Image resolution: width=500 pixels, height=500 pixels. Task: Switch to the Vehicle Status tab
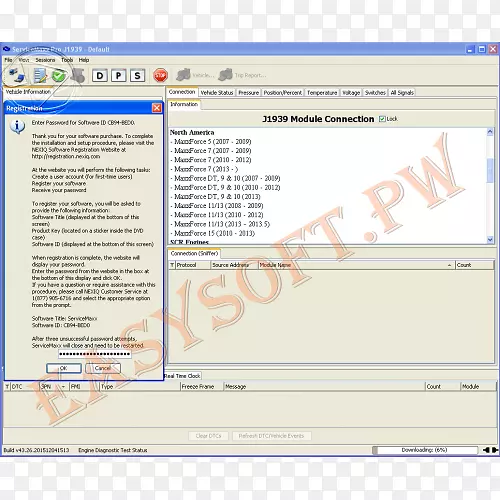(217, 93)
